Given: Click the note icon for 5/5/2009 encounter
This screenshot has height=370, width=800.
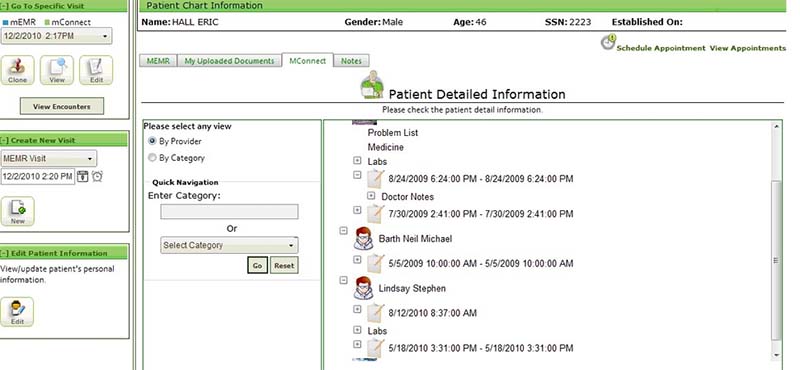Looking at the screenshot, I should click(376, 263).
